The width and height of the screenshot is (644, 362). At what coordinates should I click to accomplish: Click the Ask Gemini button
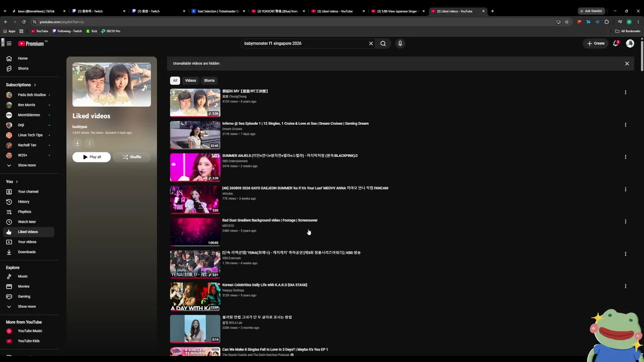tap(591, 11)
